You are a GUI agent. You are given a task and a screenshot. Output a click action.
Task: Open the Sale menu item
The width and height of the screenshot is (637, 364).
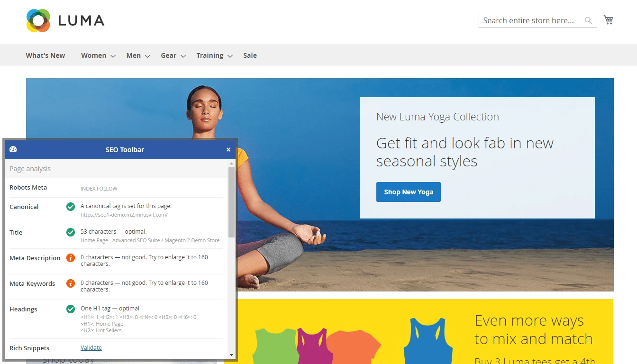click(x=250, y=55)
